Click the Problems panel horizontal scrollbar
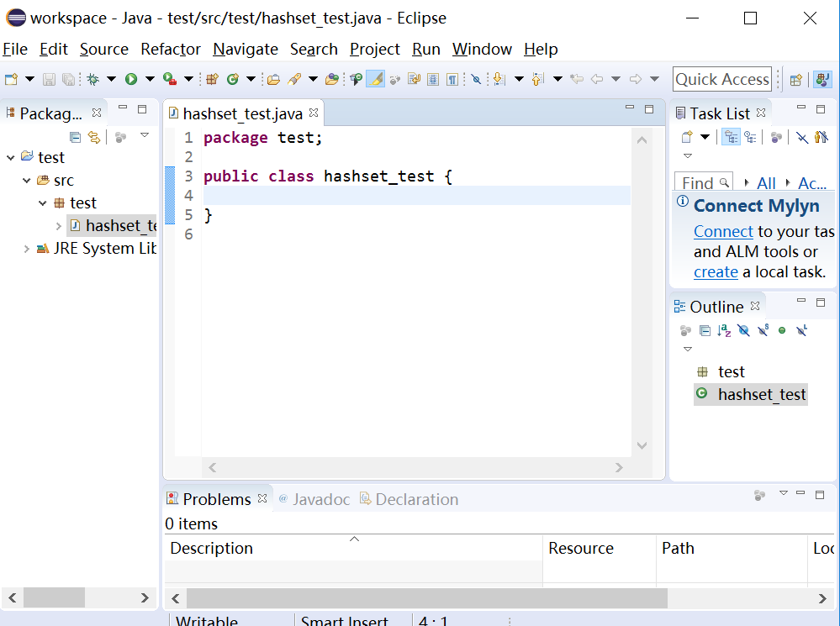Image resolution: width=840 pixels, height=626 pixels. point(427,598)
